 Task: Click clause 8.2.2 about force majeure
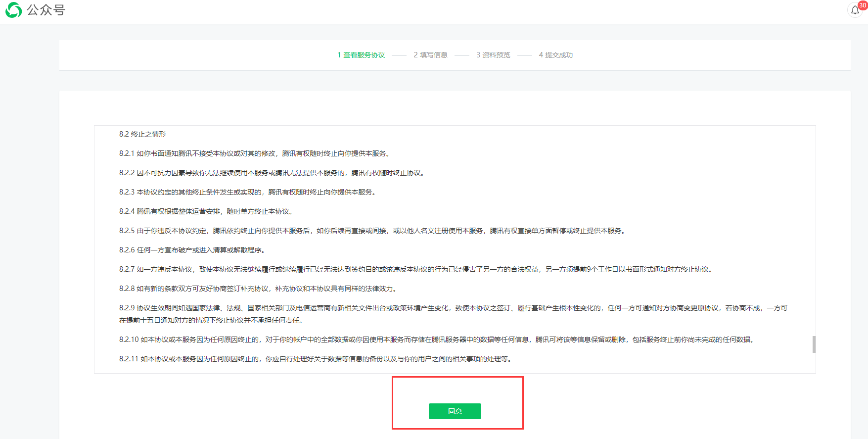pyautogui.click(x=272, y=173)
